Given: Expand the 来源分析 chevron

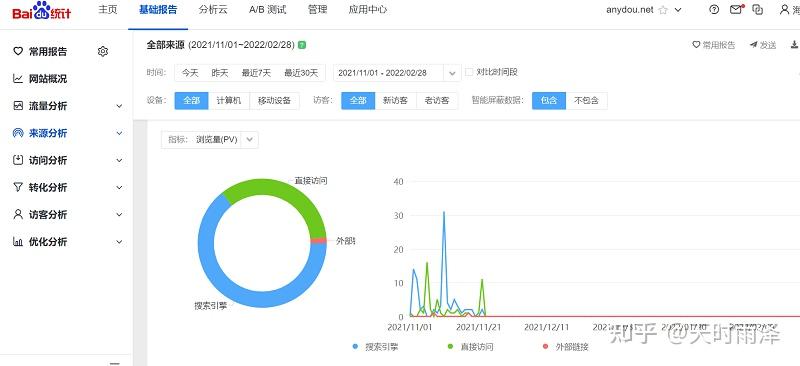Looking at the screenshot, I should coord(119,133).
